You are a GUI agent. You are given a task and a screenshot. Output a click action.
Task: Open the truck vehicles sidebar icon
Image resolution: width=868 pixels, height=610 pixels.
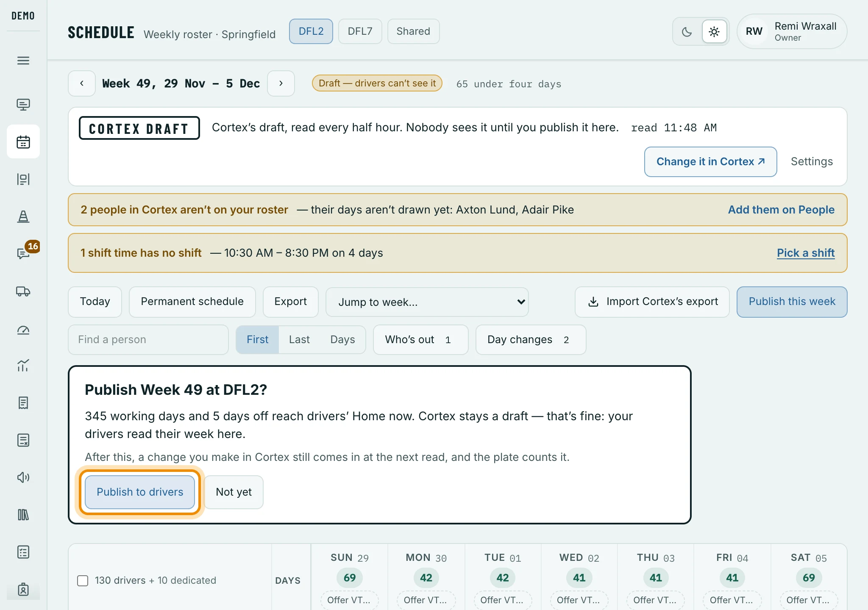coord(23,291)
